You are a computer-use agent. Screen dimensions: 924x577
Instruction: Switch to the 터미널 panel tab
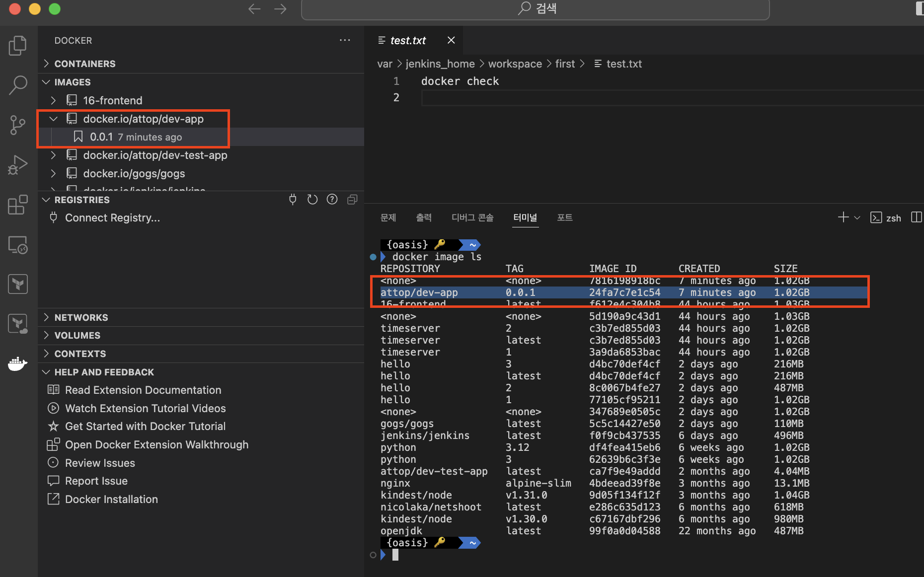[525, 217]
